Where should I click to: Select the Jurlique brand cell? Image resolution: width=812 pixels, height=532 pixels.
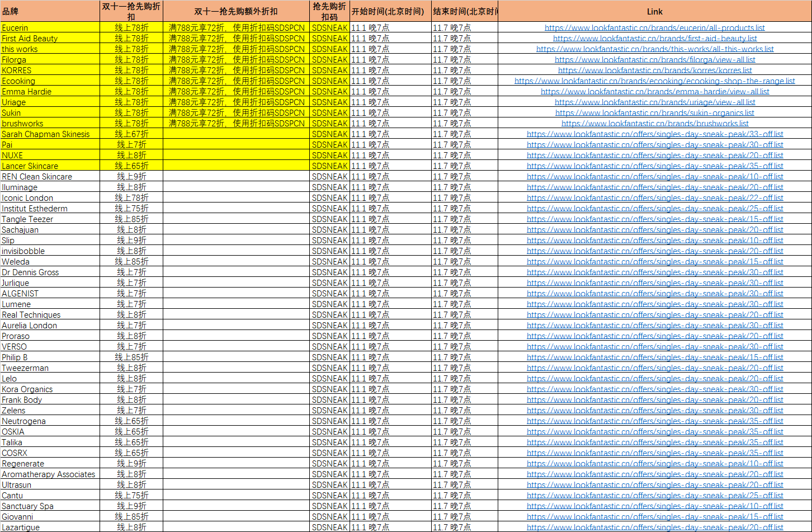(50, 283)
